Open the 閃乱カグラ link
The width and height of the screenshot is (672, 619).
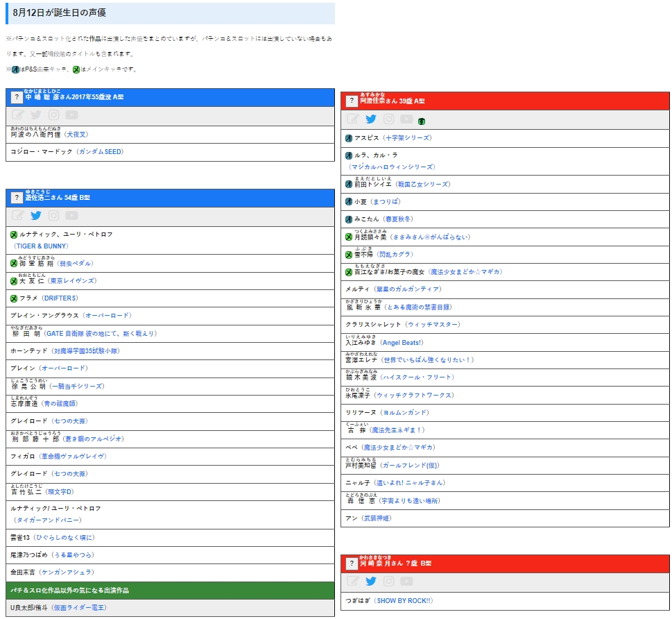[395, 255]
